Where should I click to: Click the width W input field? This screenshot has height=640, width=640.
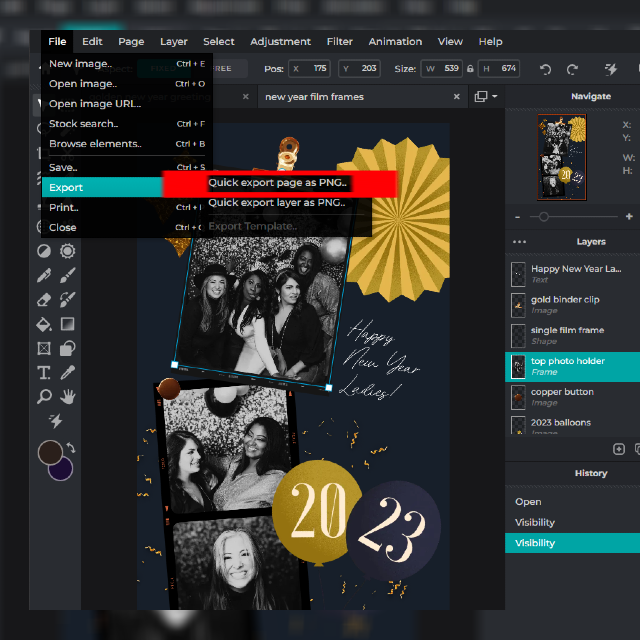pos(442,69)
